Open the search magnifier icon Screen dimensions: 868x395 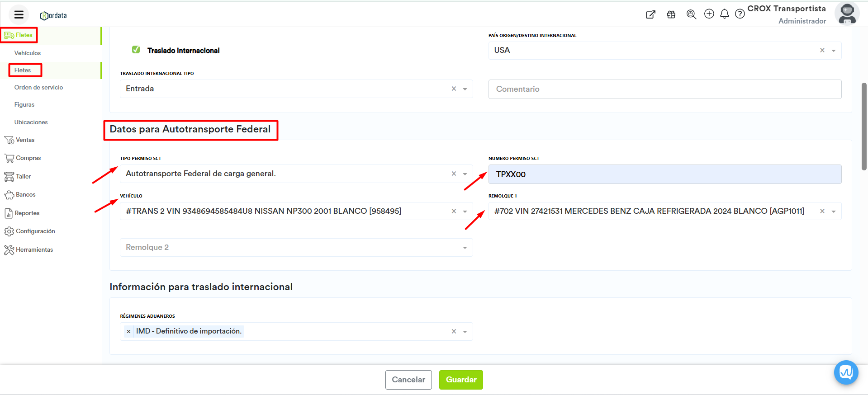(x=691, y=14)
